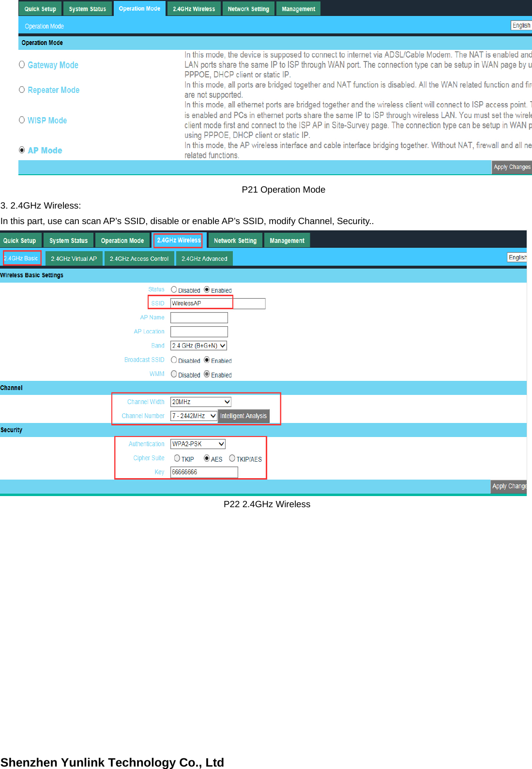This screenshot has height=769, width=532.
Task: Choose TKIP/AES cipher suite
Action: 232,458
